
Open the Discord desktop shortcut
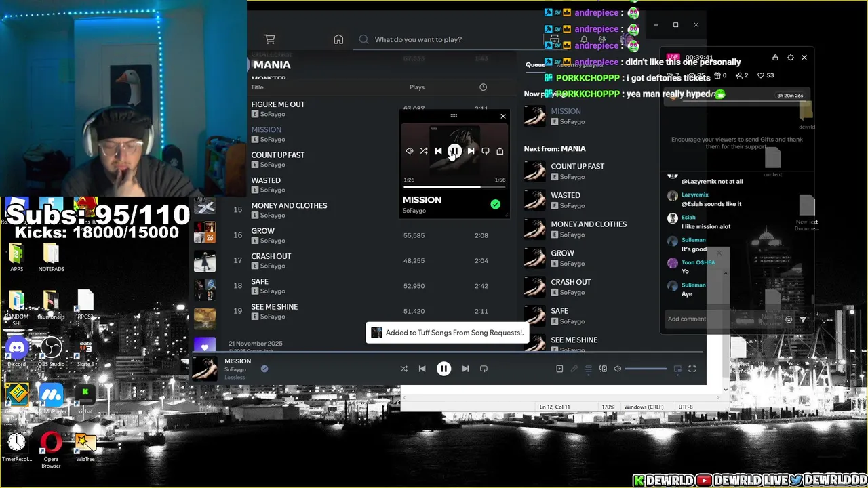[x=17, y=352]
